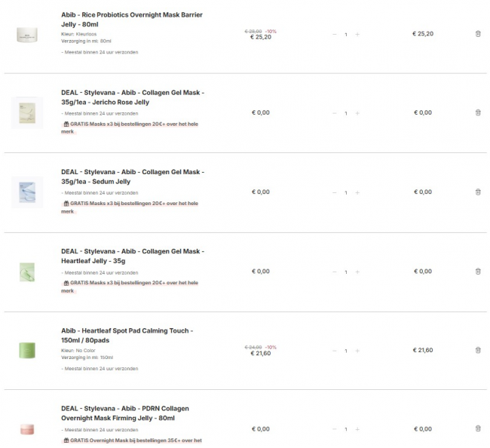
Task: Increase Jericho Rose Jelly mask quantity
Action: [357, 113]
